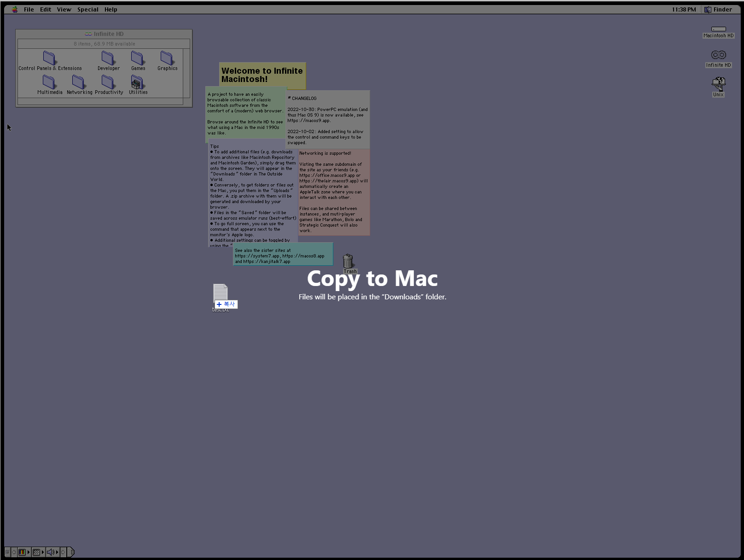Open the Productivity folder
This screenshot has width=744, height=560.
[x=109, y=85]
